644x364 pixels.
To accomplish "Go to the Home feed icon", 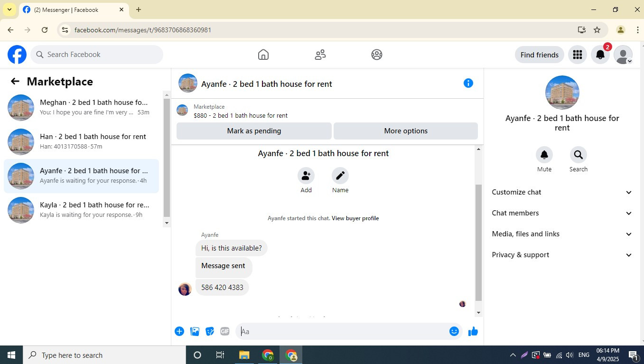I will (x=263, y=55).
